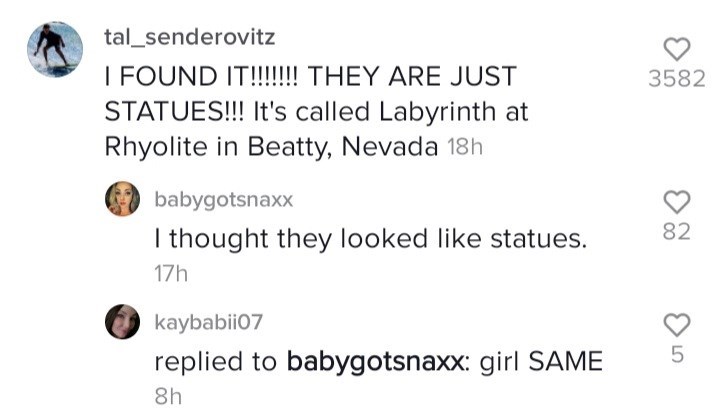Like tal_senderovitz's comment with the heart

click(x=677, y=49)
